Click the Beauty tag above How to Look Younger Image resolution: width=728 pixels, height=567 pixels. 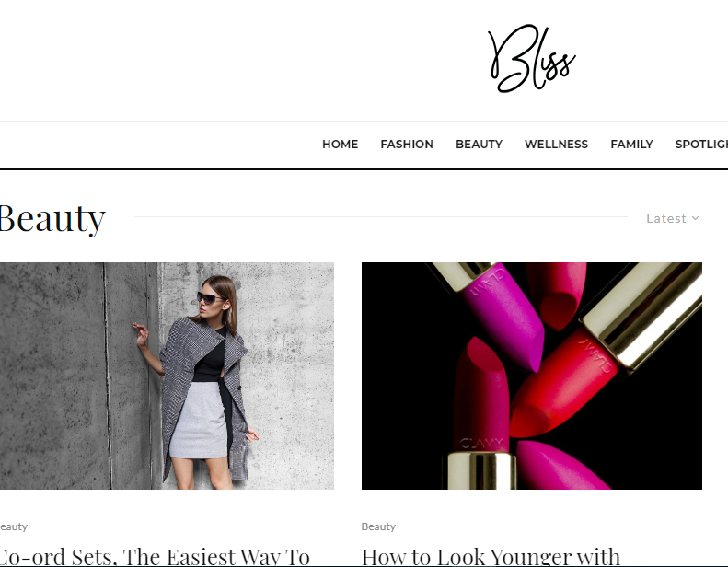point(378,526)
